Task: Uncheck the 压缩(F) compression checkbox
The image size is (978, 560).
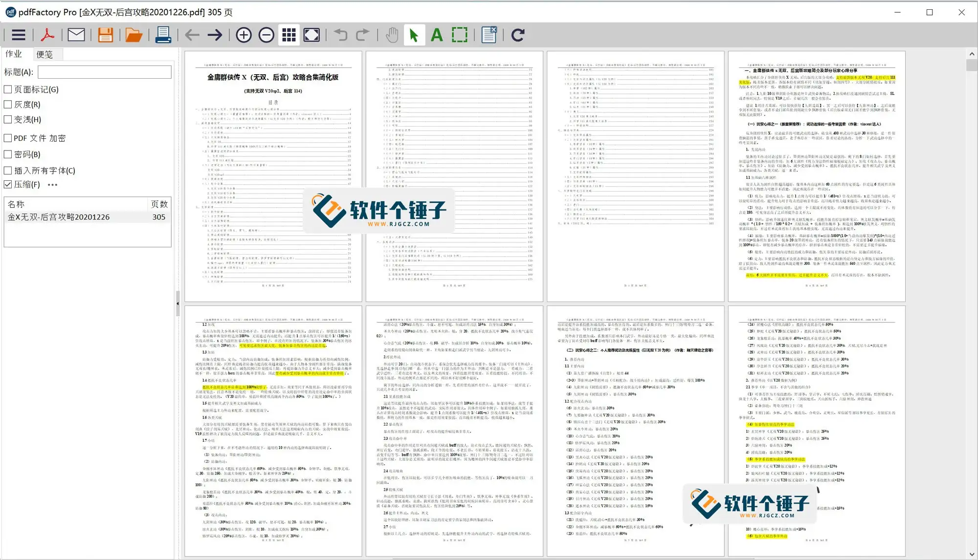Action: [8, 184]
